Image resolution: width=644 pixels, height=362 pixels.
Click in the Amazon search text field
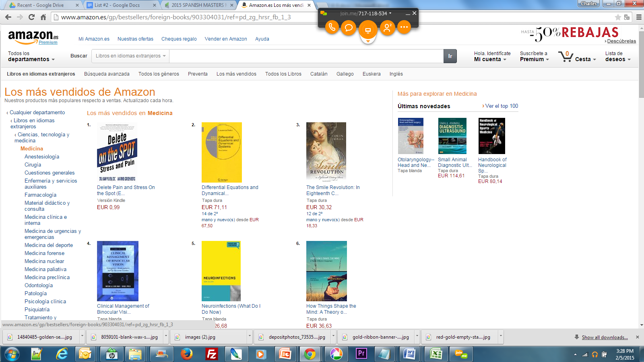pos(306,56)
